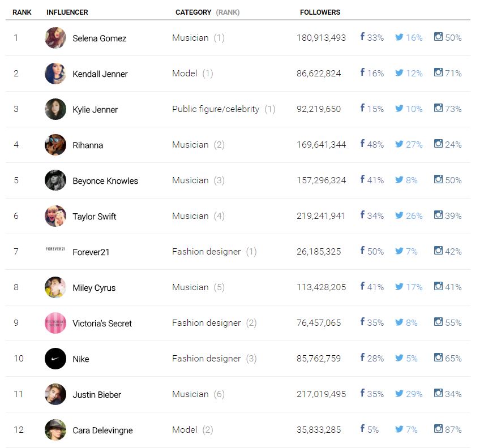Click the Facebook icon in Forever21's row
The image size is (484, 448).
point(362,251)
